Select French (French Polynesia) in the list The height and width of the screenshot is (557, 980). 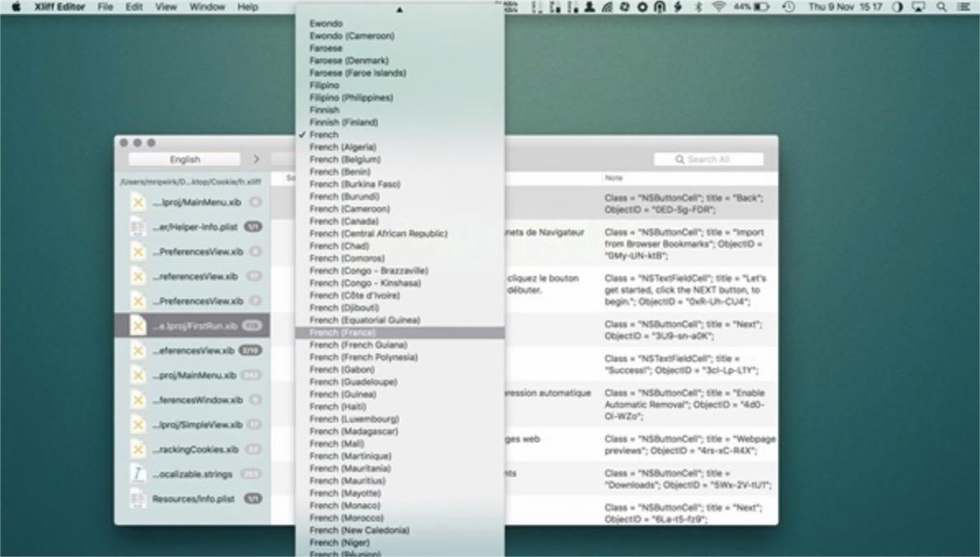(400, 358)
